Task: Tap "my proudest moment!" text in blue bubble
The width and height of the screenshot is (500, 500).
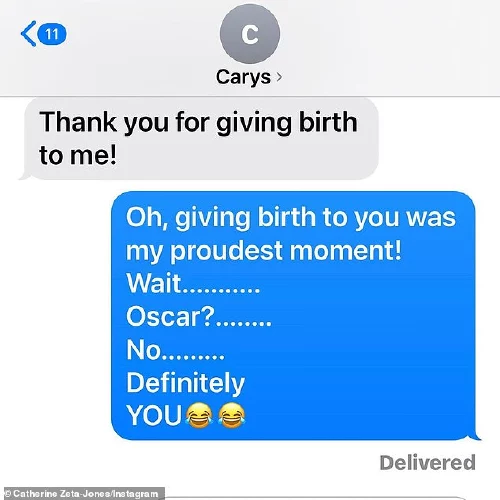Action: click(x=264, y=251)
